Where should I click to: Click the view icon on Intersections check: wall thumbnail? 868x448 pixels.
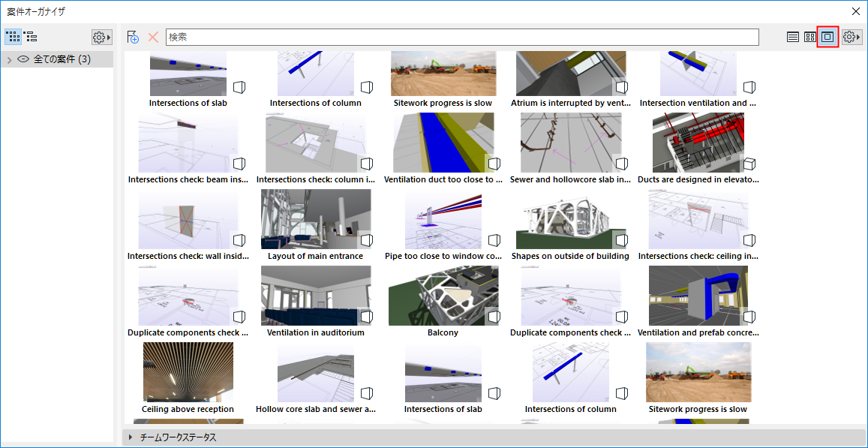point(239,240)
